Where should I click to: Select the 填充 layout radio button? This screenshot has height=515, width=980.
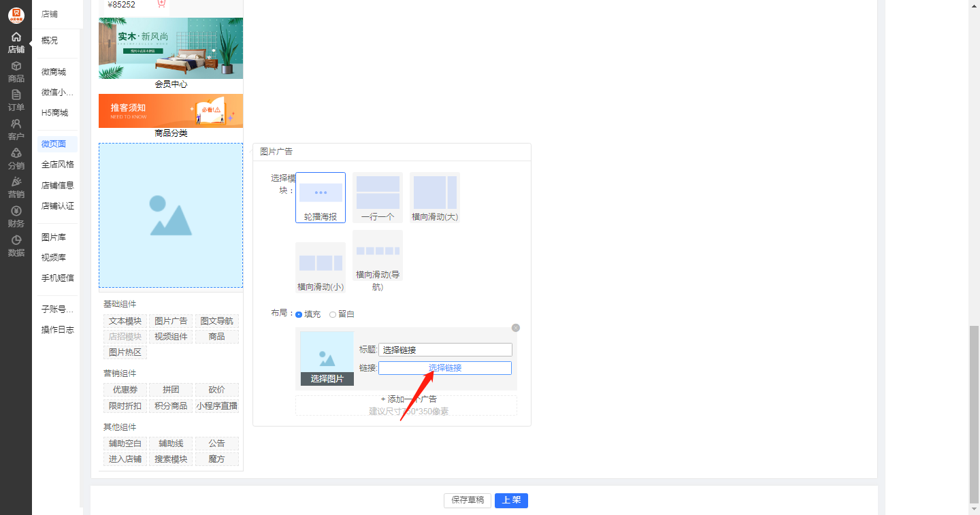coord(299,314)
